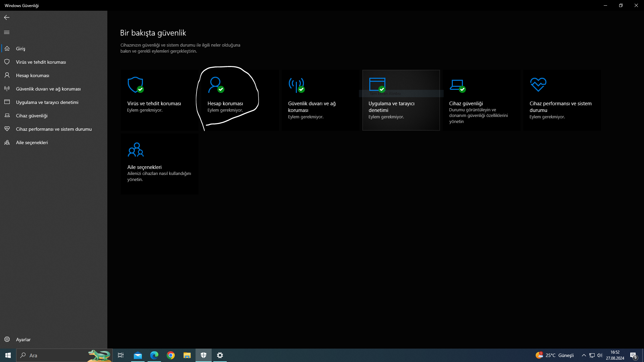Open Aile seçenekleri from the sidebar

tap(32, 142)
